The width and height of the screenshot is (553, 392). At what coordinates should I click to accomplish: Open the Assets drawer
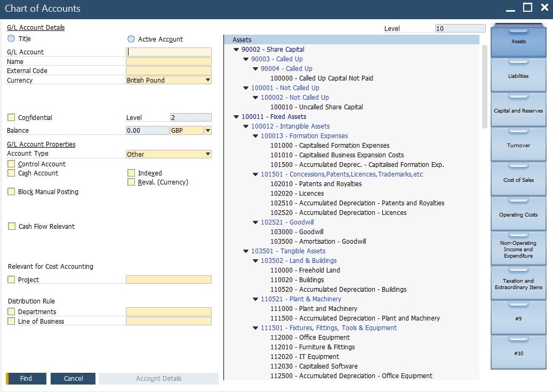[x=518, y=42]
